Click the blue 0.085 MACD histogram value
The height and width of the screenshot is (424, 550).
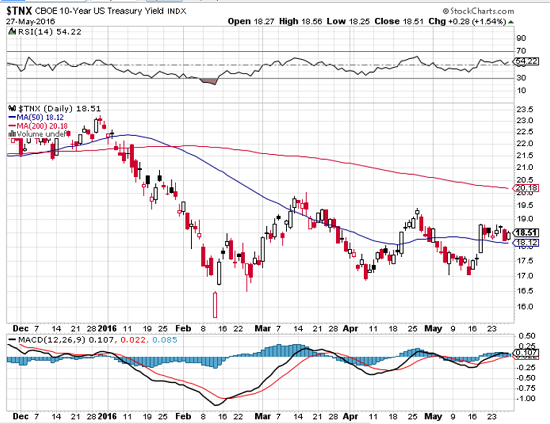(x=165, y=340)
